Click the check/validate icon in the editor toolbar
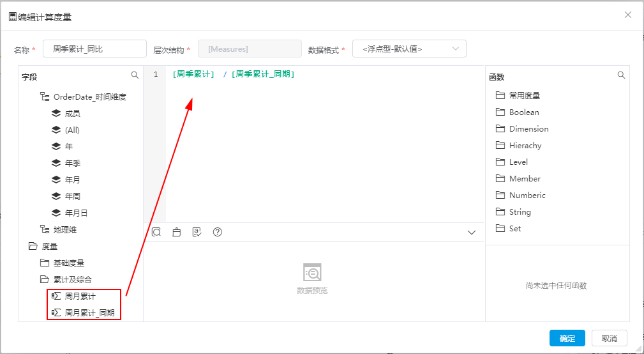644x354 pixels. point(197,232)
